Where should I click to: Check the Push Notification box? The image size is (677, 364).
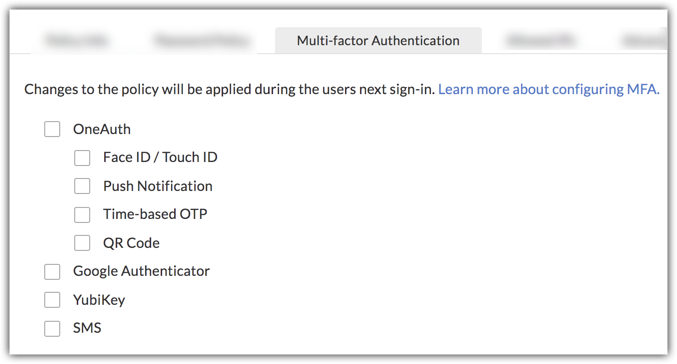click(82, 186)
